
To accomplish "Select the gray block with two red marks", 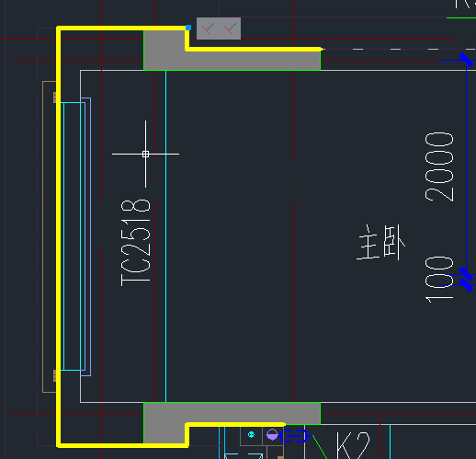I will [219, 29].
